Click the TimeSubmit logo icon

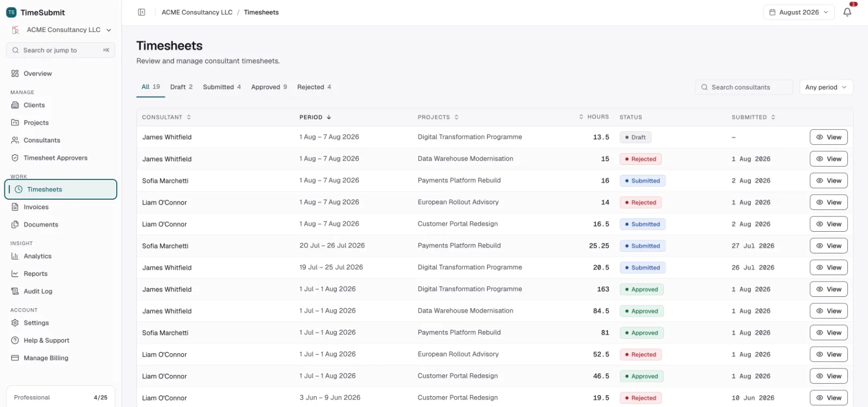point(11,12)
